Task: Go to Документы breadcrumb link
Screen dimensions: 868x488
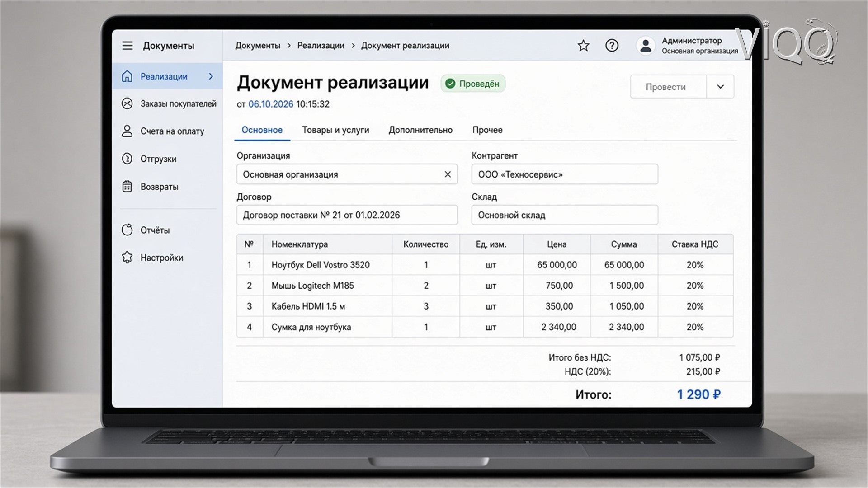Action: [x=258, y=46]
